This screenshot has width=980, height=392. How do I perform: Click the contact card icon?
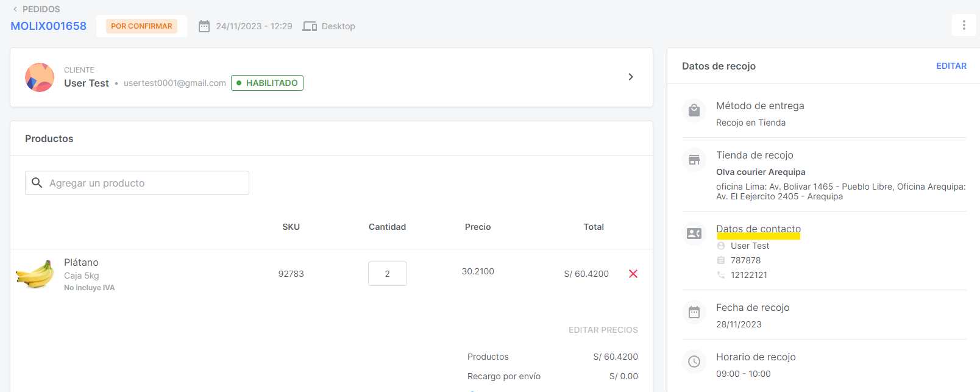coord(694,233)
